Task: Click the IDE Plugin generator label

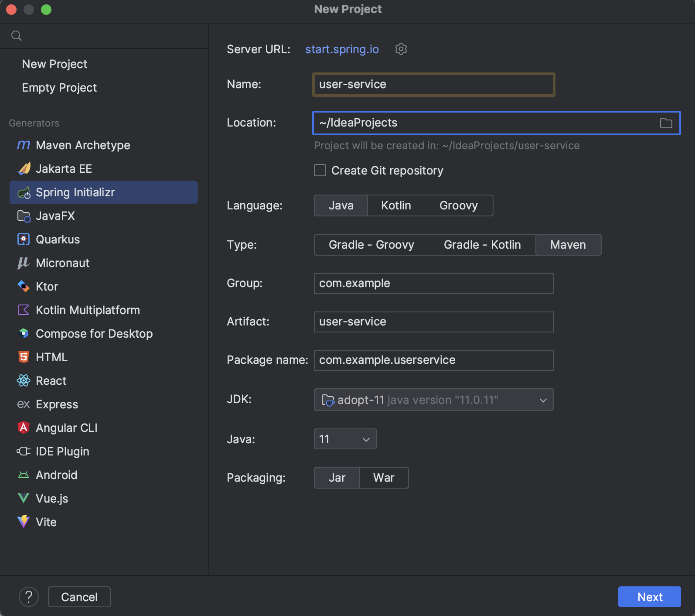Action: (62, 452)
